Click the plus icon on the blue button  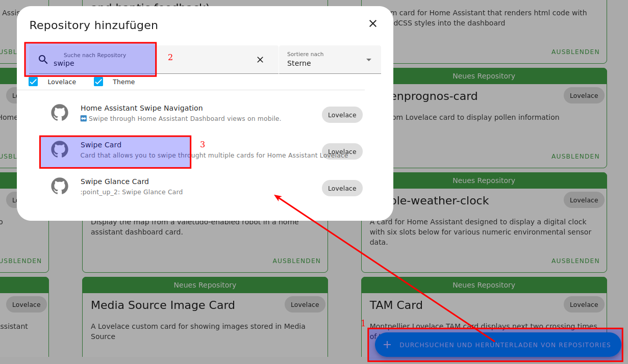387,345
